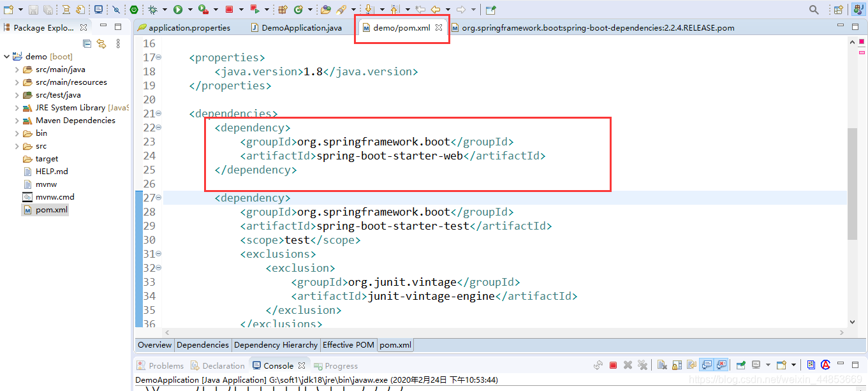This screenshot has width=868, height=391.
Task: Launch Debug with the bug icon
Action: tap(152, 10)
